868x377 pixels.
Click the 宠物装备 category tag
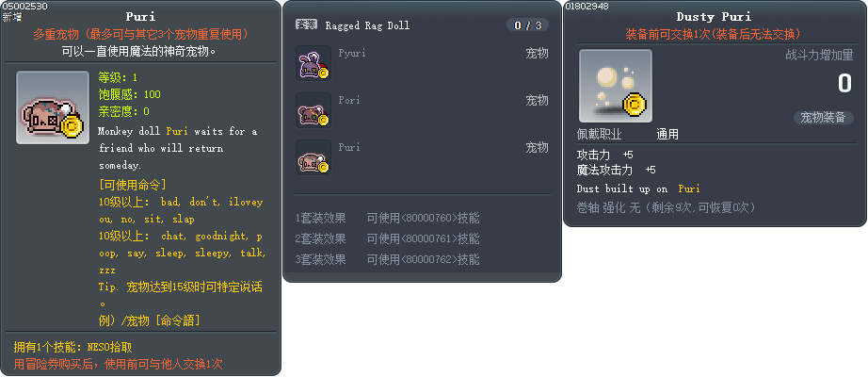[823, 118]
